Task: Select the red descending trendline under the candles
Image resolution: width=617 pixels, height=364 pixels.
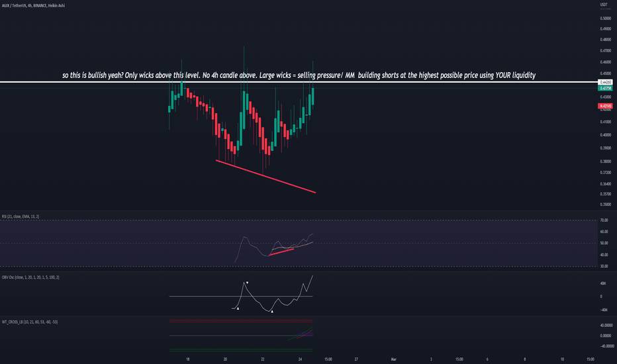Action: point(266,176)
